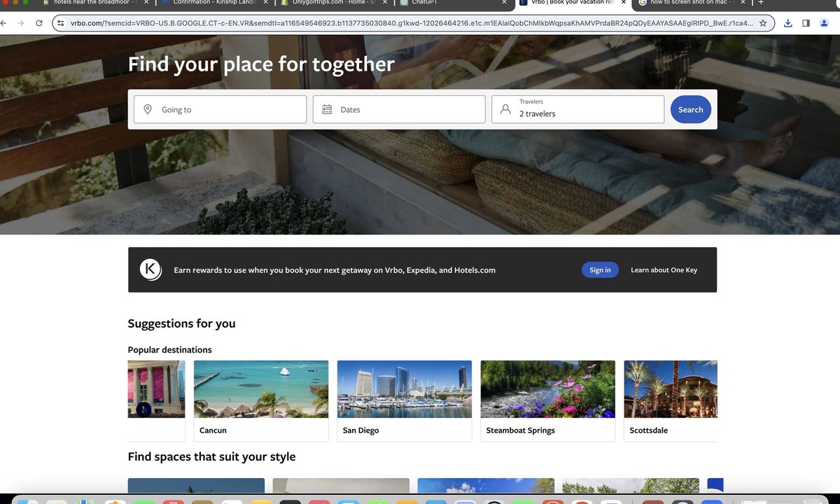Go back using the browser back arrow
The height and width of the screenshot is (504, 840).
[x=3, y=23]
